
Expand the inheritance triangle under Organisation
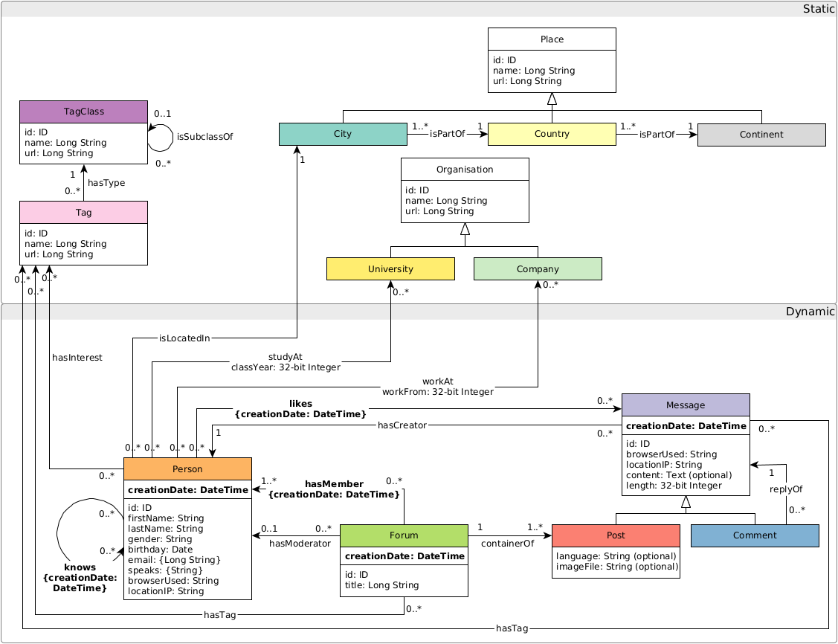coord(464,228)
